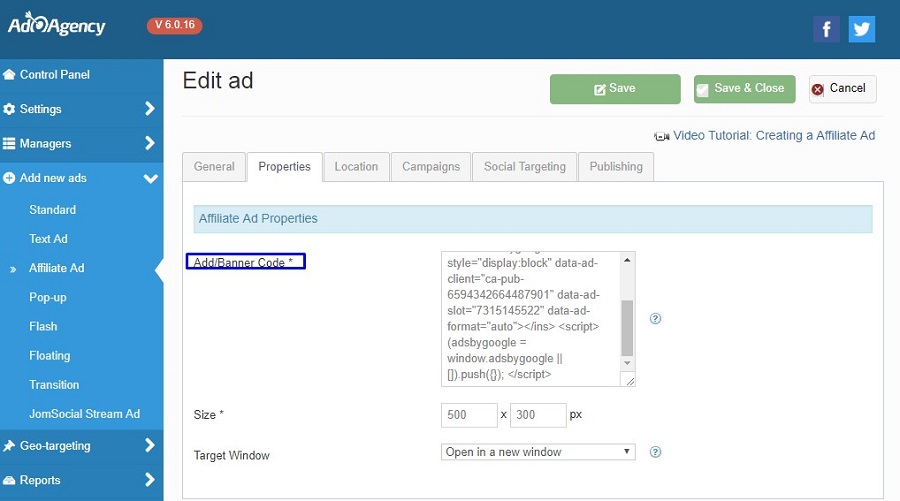Click the textarea scroll down arrow

(x=627, y=363)
